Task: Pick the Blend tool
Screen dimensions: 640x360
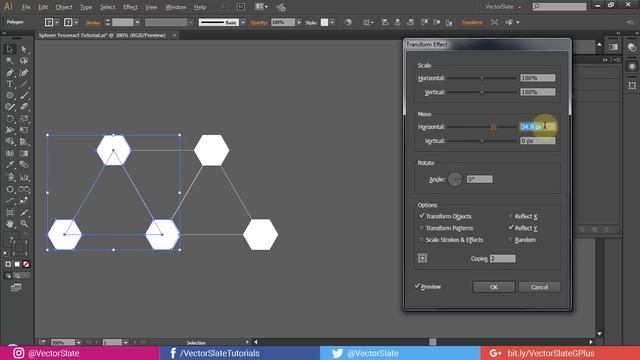Action: (24, 165)
